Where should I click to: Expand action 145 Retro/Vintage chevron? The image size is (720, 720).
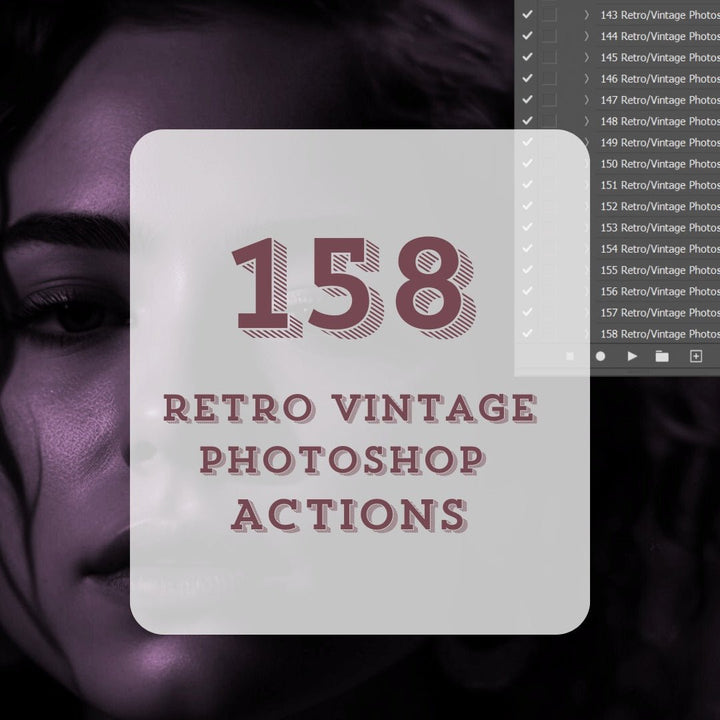[x=587, y=57]
